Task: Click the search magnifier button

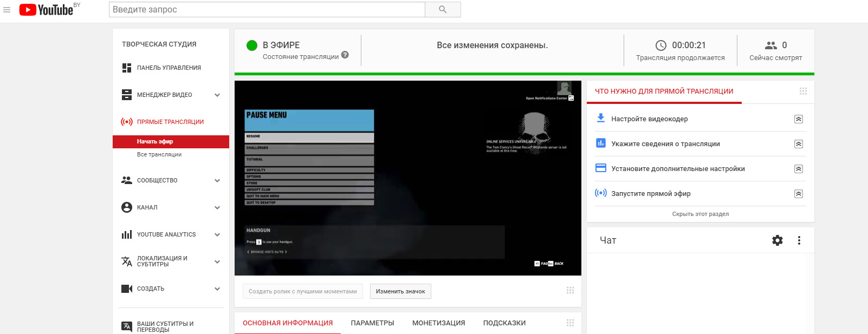Action: [443, 10]
